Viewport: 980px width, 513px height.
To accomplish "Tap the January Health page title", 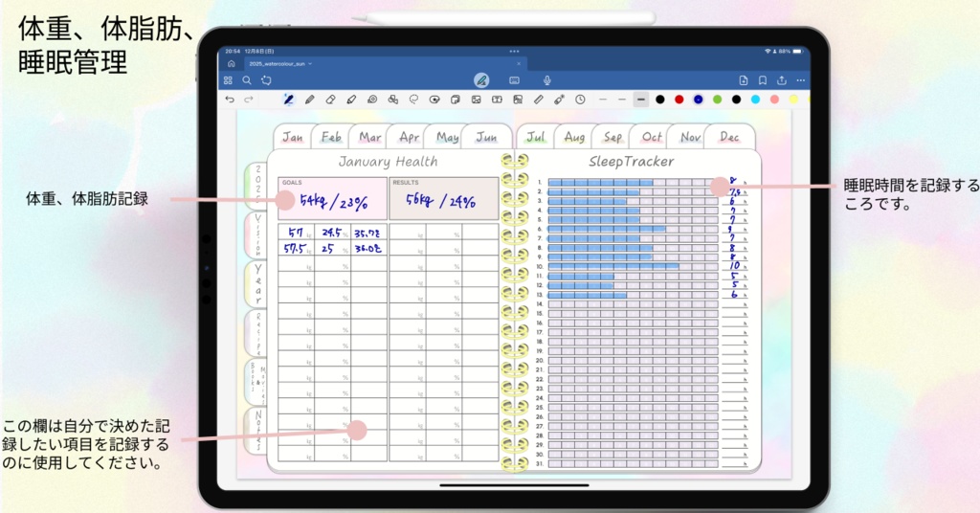I will pos(388,161).
